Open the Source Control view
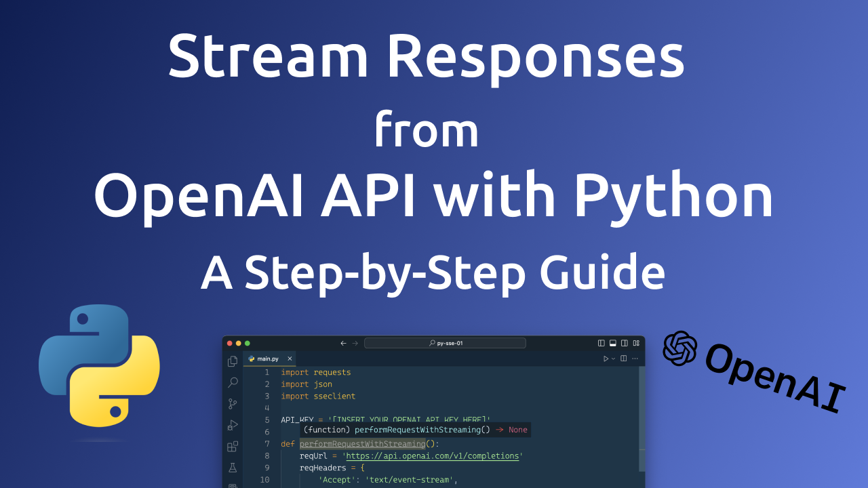Image resolution: width=868 pixels, height=488 pixels. coord(233,404)
